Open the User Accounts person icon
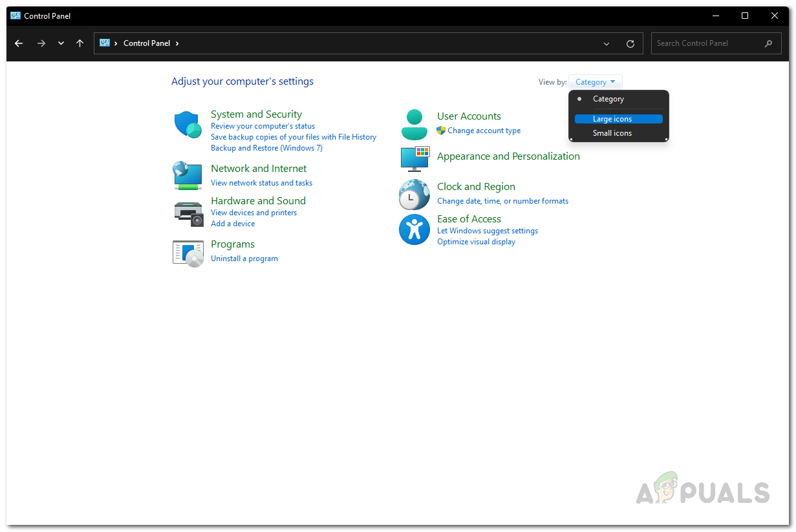Screen dimensions: 796x532 point(414,125)
